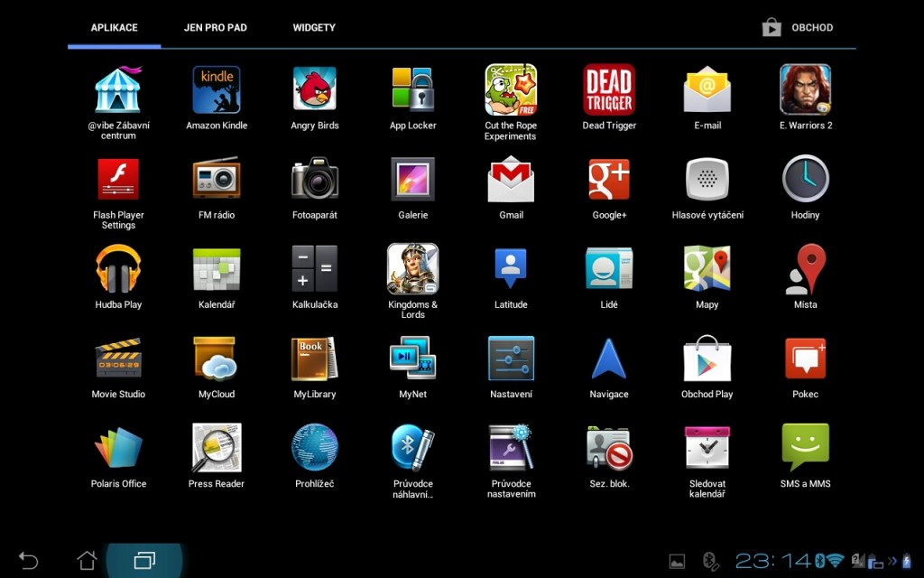Open the Dead Trigger game
This screenshot has height=578, width=924.
(x=609, y=89)
